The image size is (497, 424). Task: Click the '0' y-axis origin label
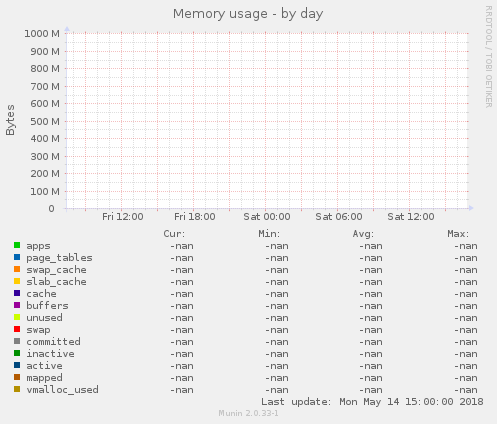(51, 209)
